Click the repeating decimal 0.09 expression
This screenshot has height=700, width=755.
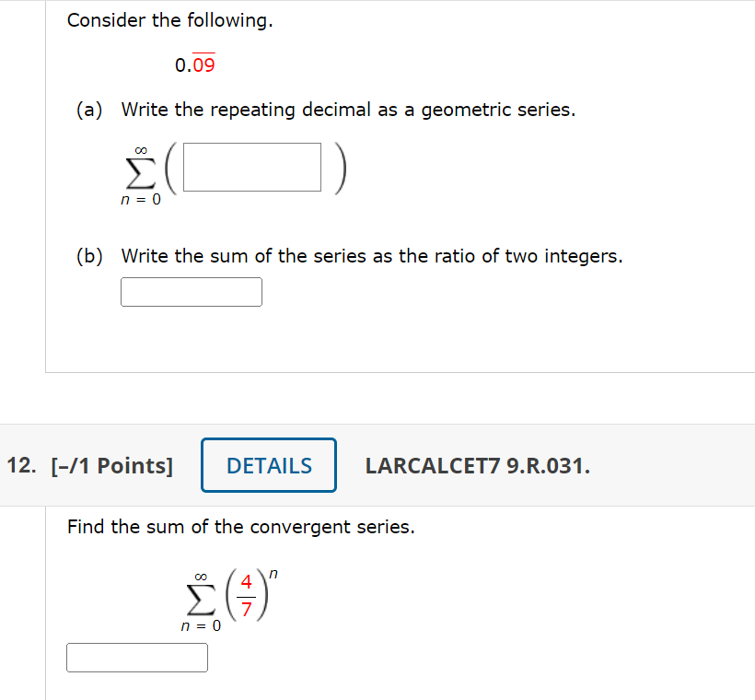click(195, 64)
